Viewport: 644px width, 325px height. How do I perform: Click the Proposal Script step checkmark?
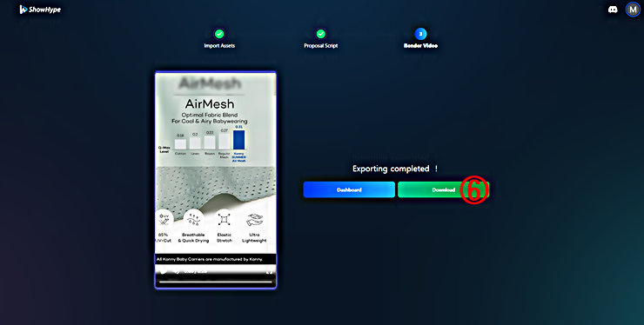(x=321, y=34)
